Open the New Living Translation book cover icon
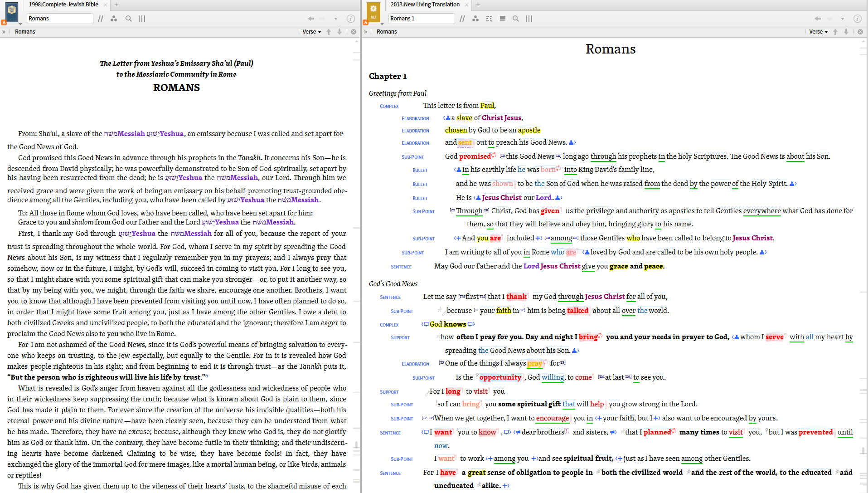The height and width of the screenshot is (493, 868). (373, 12)
